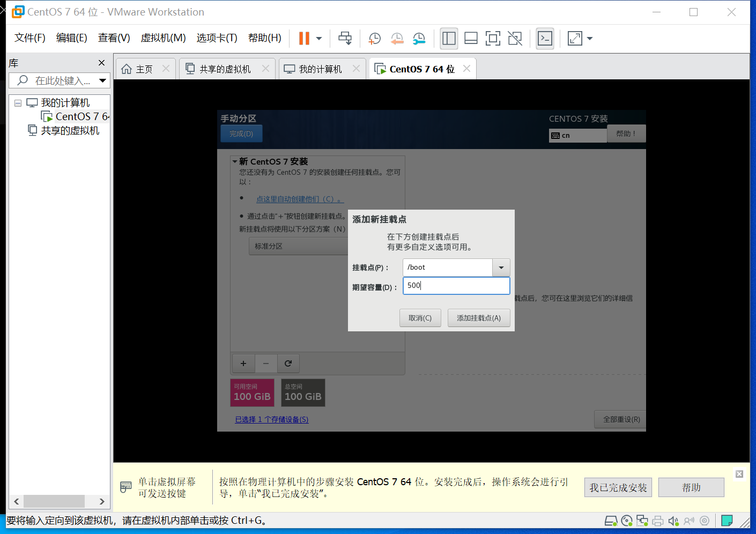Screen dimensions: 756x534
Task: Open the library search filter dropdown
Action: pos(102,80)
